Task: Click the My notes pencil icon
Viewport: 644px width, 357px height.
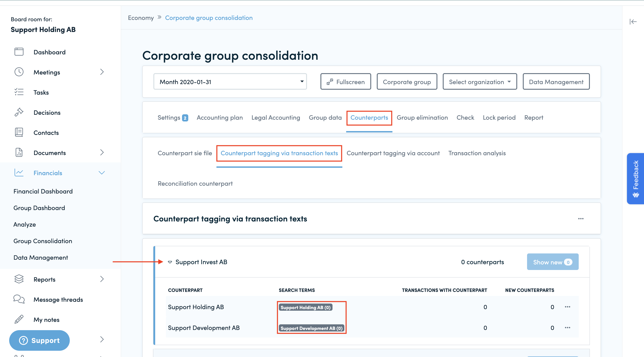Action: (19, 319)
